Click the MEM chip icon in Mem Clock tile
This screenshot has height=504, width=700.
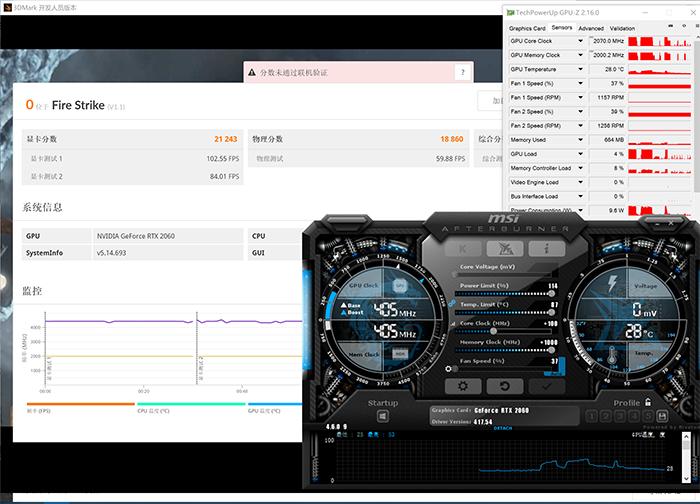pyautogui.click(x=400, y=354)
